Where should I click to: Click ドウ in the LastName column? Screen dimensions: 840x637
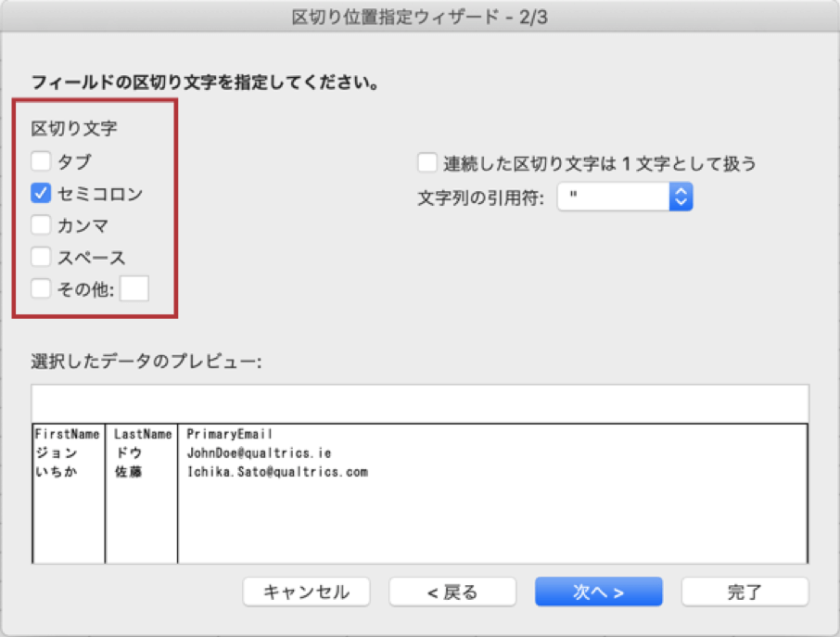[x=129, y=453]
